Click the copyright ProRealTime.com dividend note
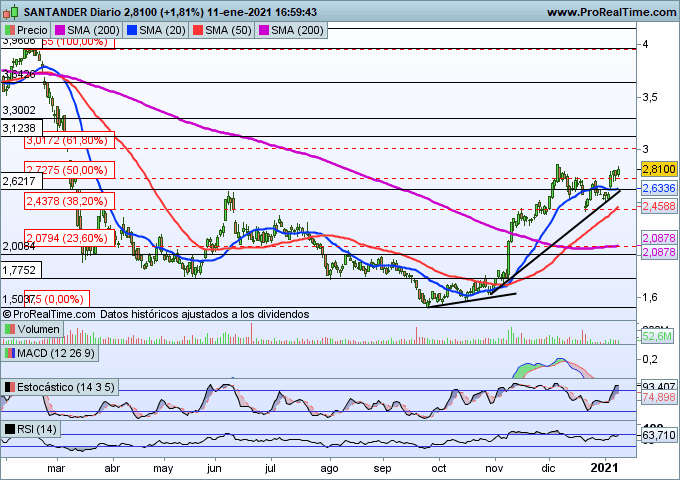 156,314
